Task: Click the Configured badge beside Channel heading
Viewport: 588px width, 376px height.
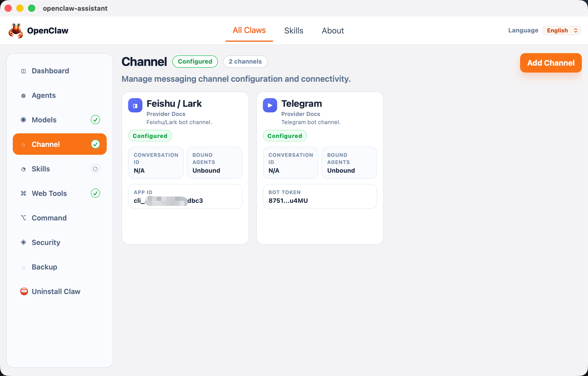Action: pos(195,62)
